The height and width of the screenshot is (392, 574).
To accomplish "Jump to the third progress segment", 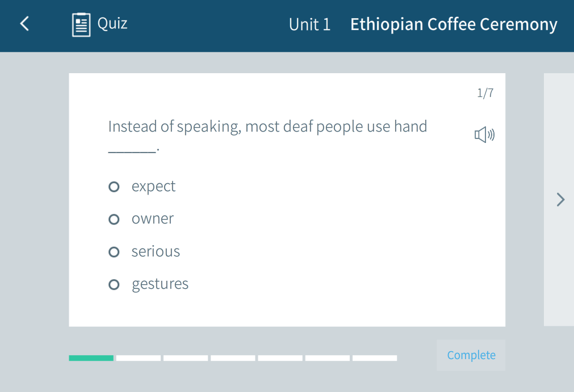I will [186, 358].
